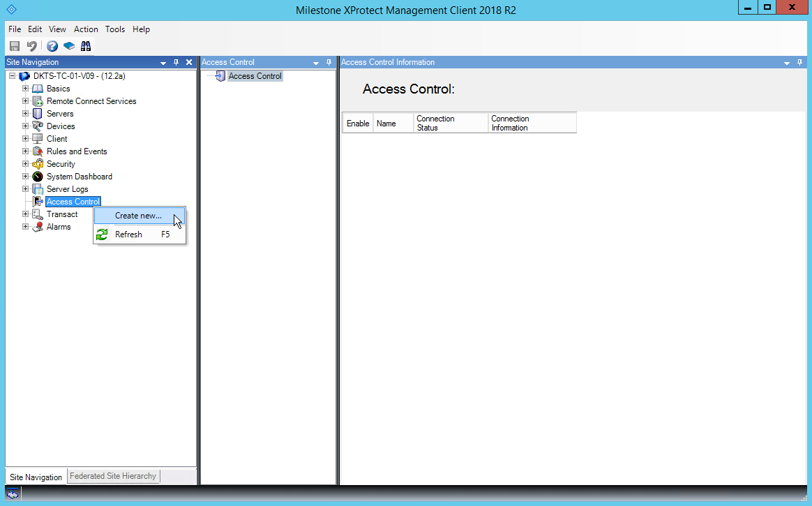Click the Enable column header
Image resolution: width=812 pixels, height=506 pixels.
tap(358, 124)
